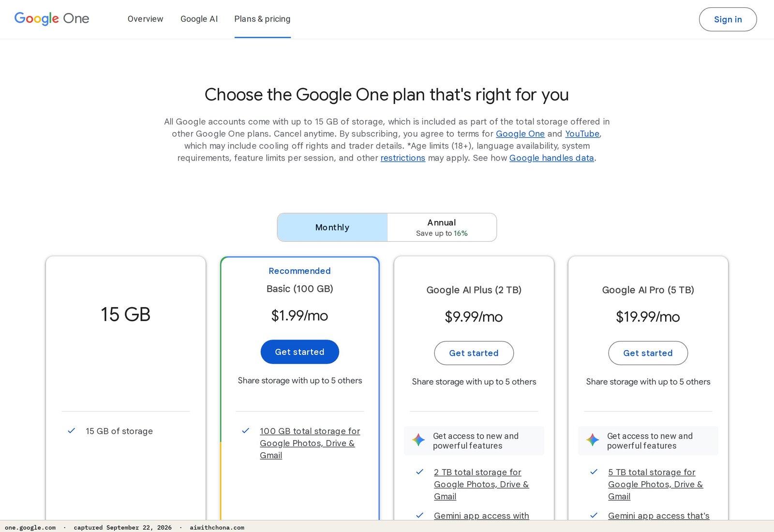Click 'Get access to new and powerful features' in AI Pro
The width and height of the screenshot is (774, 532).
650,441
